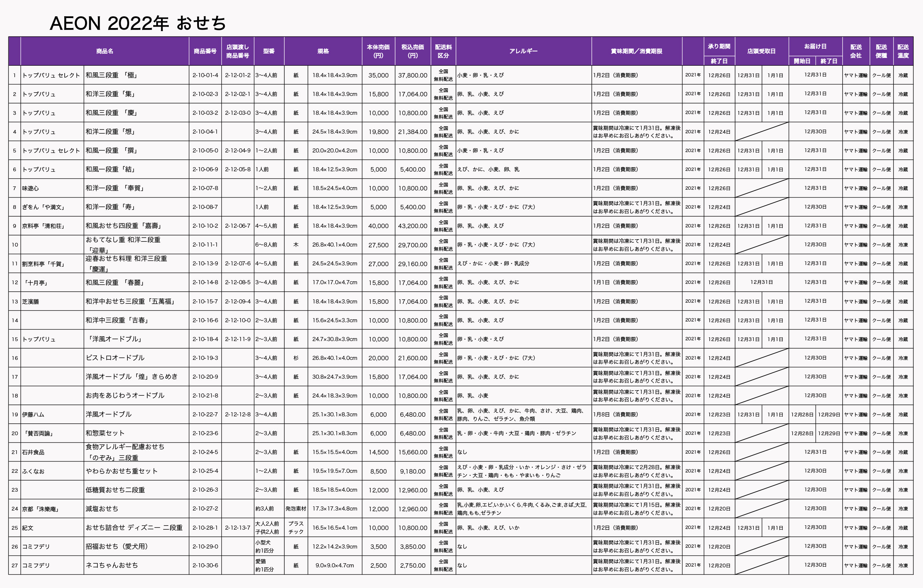Click store pickup number 2-12-13-7
The image size is (923, 588).
238,528
